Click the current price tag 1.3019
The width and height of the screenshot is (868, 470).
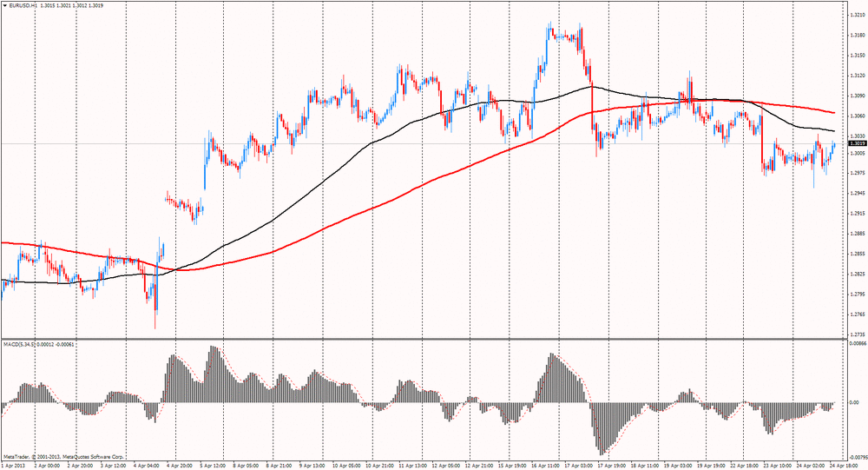pos(857,143)
